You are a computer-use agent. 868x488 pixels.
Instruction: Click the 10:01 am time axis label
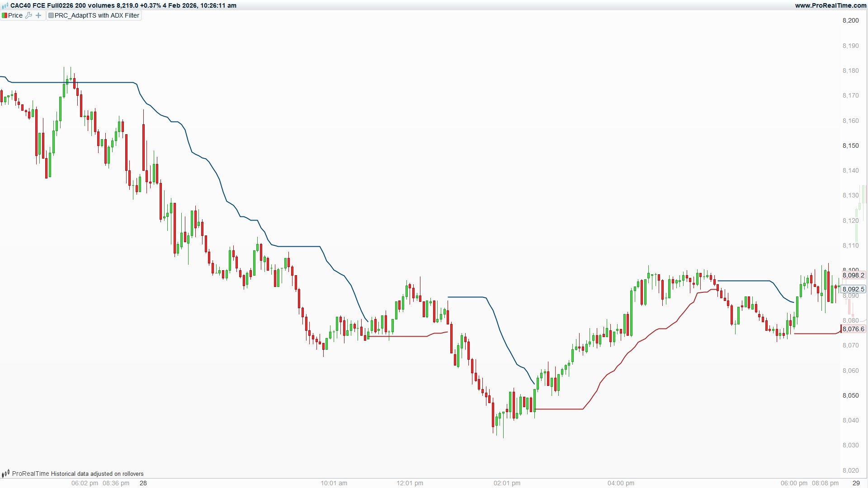[x=334, y=483]
